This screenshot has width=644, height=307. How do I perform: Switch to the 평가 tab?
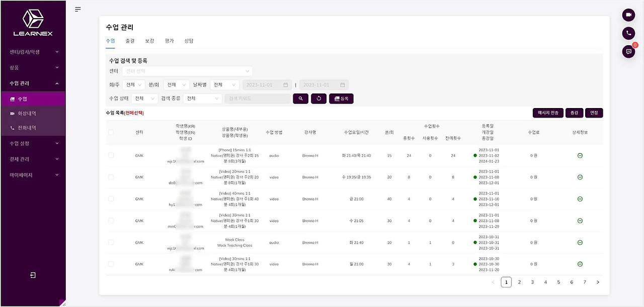coord(169,41)
